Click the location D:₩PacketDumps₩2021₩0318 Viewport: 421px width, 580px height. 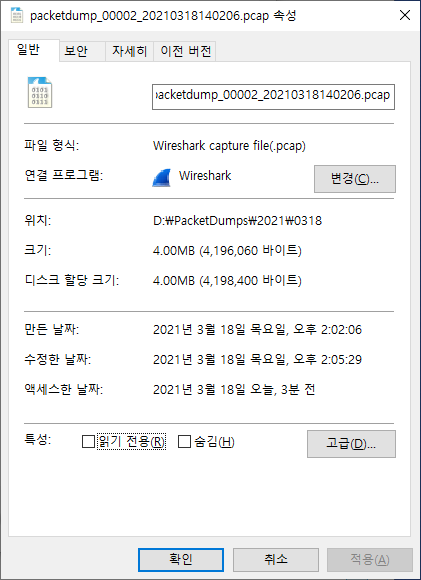[x=237, y=221]
